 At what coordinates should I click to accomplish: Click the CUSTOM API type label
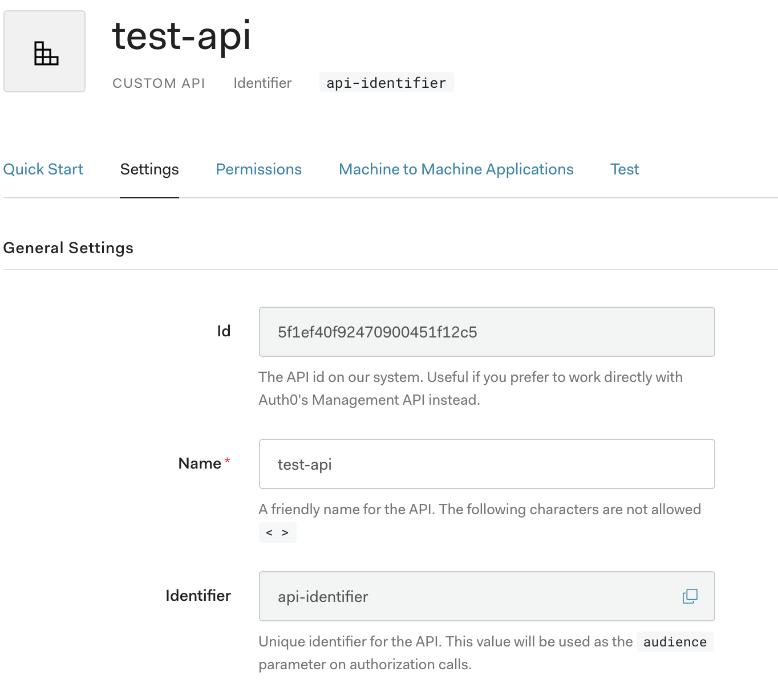(x=159, y=83)
